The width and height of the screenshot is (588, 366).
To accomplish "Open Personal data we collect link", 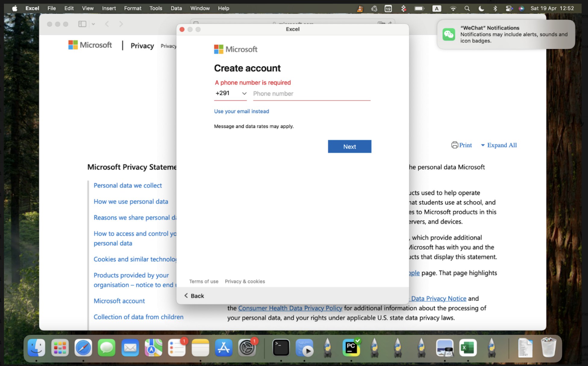I will click(x=128, y=185).
